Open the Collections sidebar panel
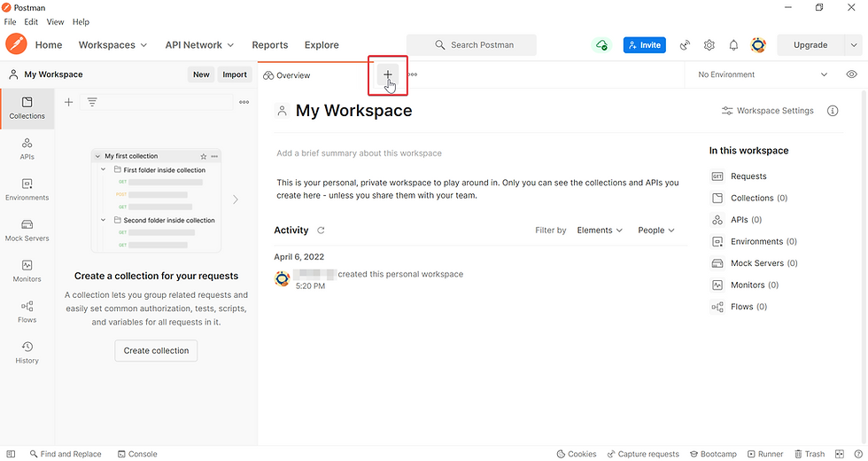Screen dimensions: 868x461 [x=27, y=108]
